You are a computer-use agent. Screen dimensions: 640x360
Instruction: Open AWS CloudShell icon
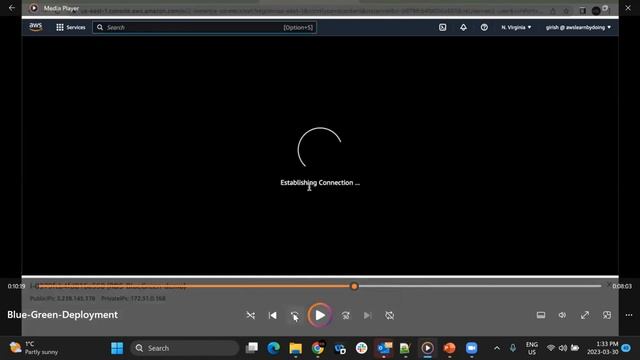(x=442, y=27)
